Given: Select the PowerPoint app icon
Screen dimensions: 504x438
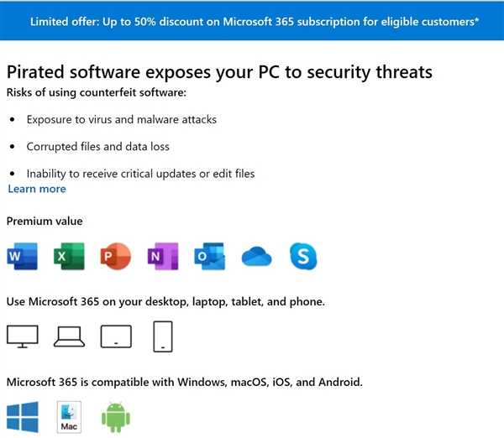Looking at the screenshot, I should [x=115, y=256].
